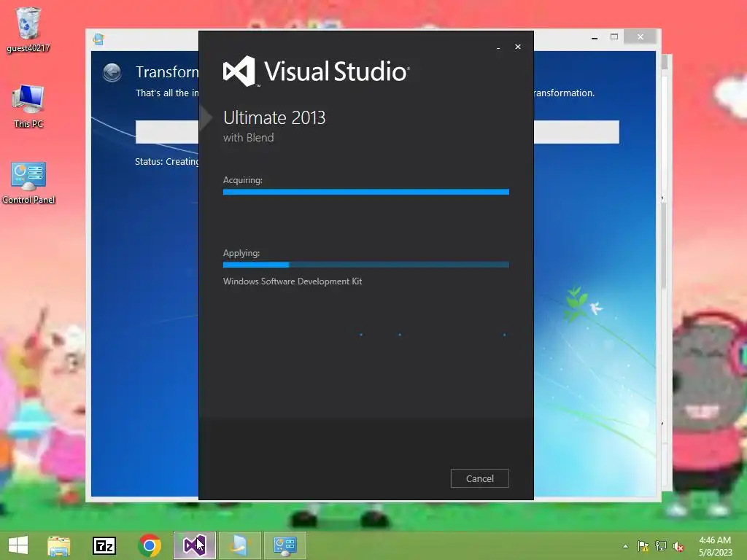Open the taskbar clock and date
747x560 pixels.
tap(715, 546)
